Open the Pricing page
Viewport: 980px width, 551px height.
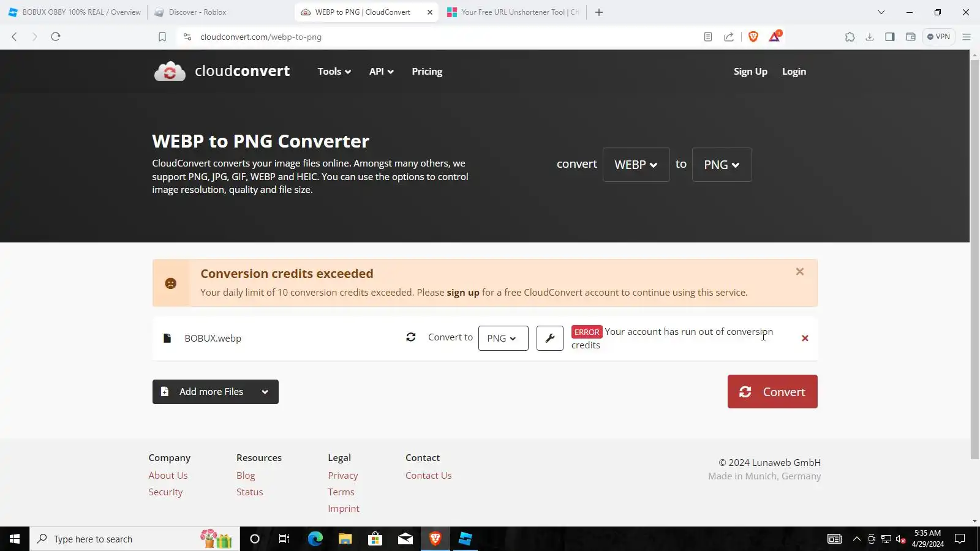tap(427, 72)
